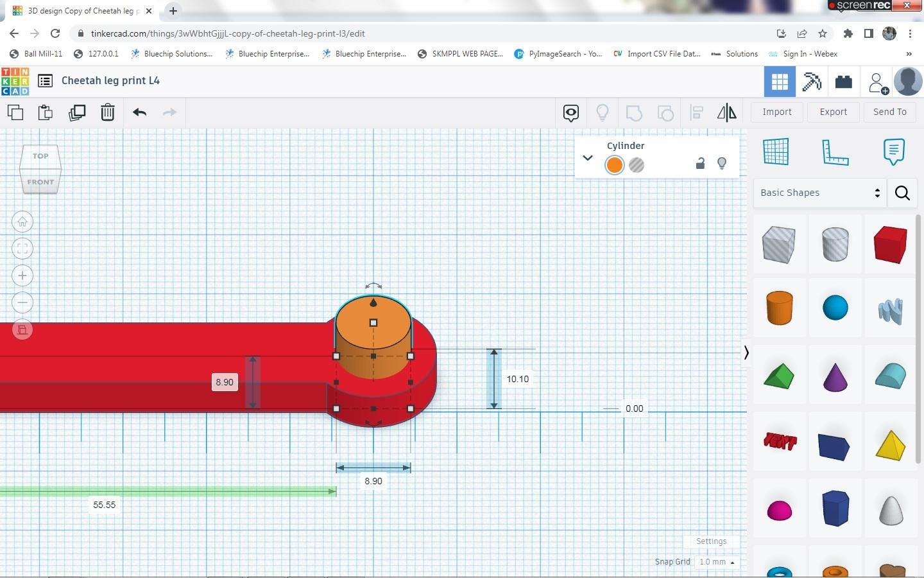
Task: Switch to the Blocks pickaxe mode
Action: (812, 82)
